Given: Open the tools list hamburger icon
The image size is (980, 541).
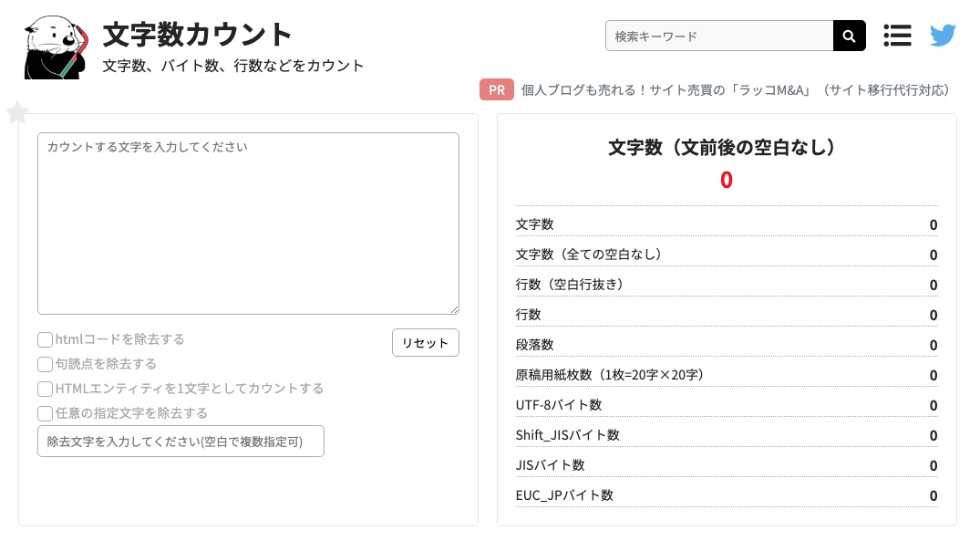Looking at the screenshot, I should [897, 35].
